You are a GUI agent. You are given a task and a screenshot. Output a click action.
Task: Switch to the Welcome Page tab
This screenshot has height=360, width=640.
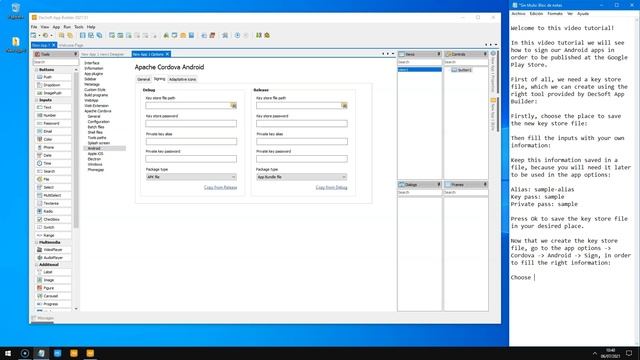71,45
